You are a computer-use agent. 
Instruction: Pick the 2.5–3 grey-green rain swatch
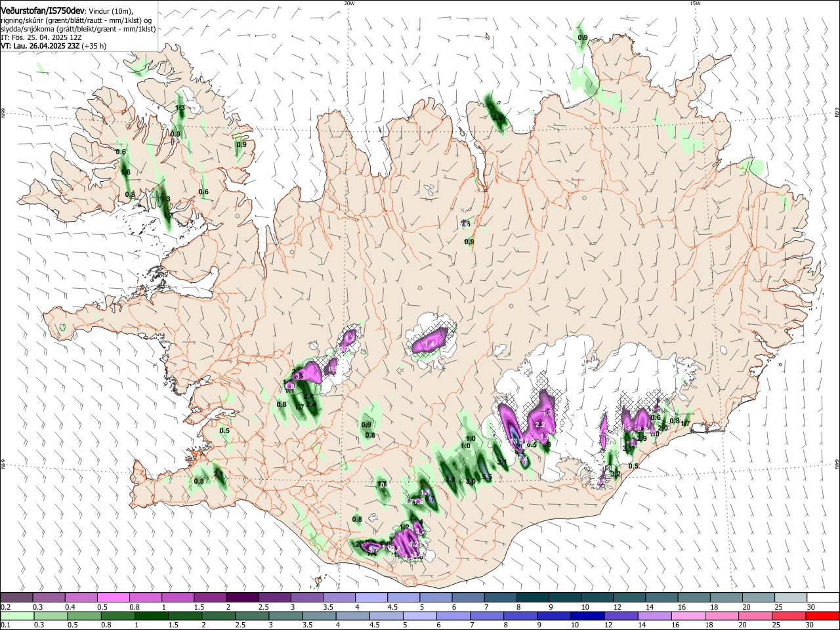tap(252, 616)
